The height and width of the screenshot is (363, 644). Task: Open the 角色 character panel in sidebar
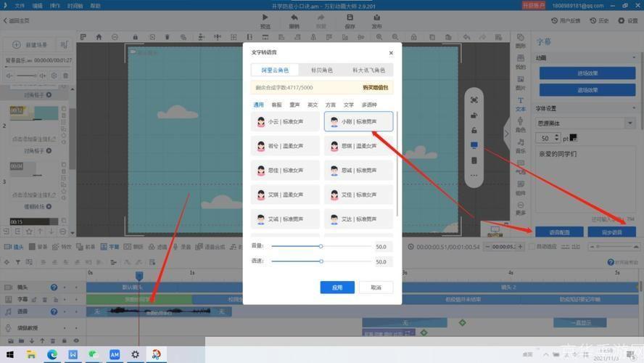click(521, 125)
